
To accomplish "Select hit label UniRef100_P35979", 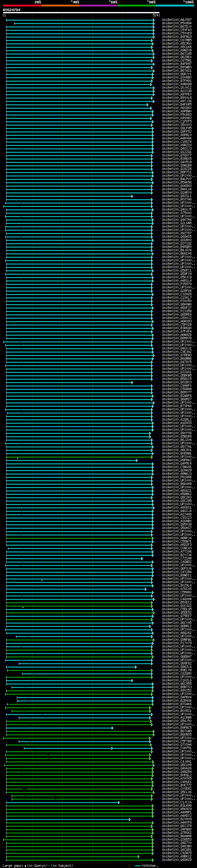I will pos(176,284).
